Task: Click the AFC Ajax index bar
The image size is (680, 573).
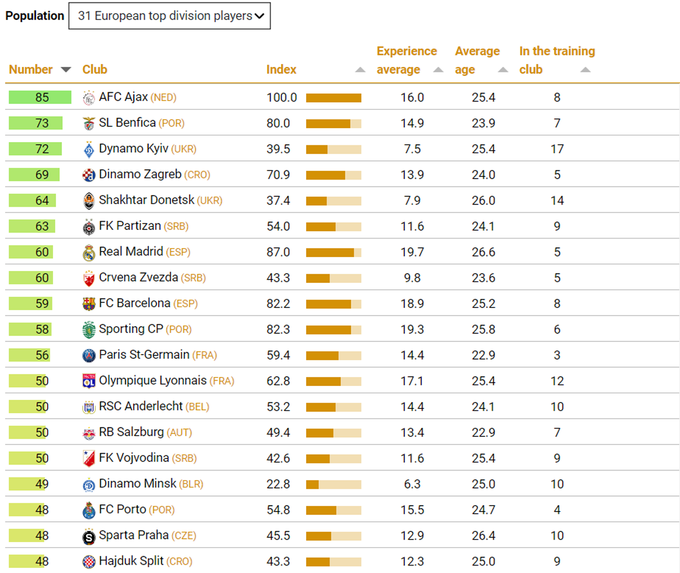Action: pos(333,97)
